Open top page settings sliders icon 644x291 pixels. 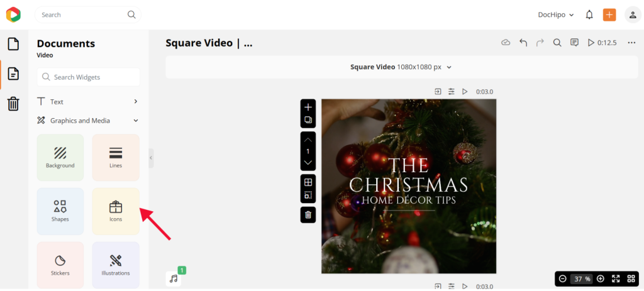[x=452, y=92]
